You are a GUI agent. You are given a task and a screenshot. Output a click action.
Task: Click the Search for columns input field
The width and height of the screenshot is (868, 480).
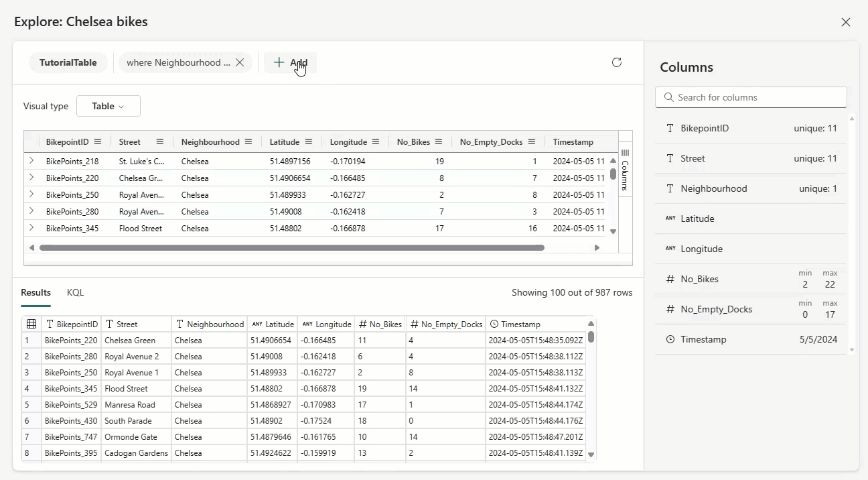click(751, 97)
